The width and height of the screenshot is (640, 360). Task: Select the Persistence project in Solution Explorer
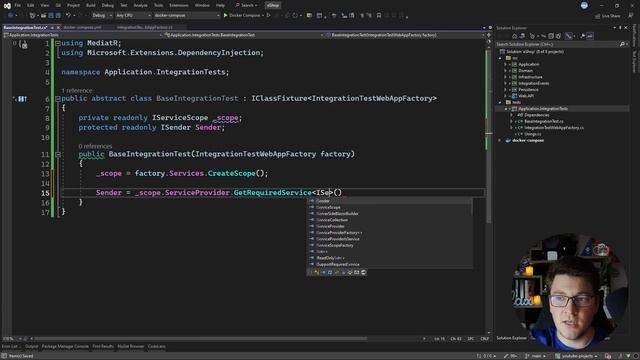click(x=529, y=90)
